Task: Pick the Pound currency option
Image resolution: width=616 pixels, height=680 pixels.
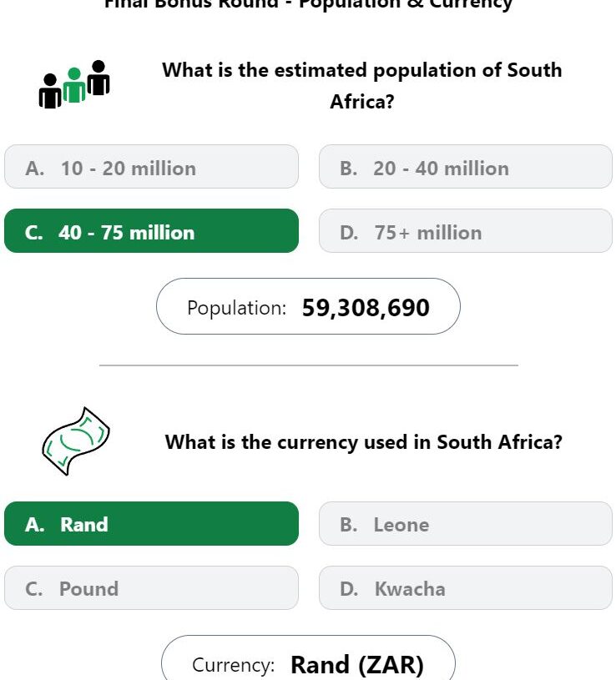Action: pyautogui.click(x=151, y=587)
